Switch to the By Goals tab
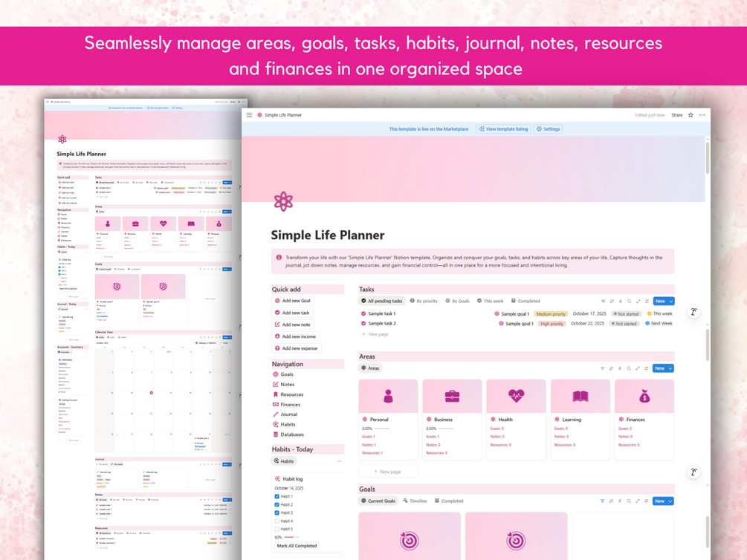The image size is (747, 560). pyautogui.click(x=457, y=301)
